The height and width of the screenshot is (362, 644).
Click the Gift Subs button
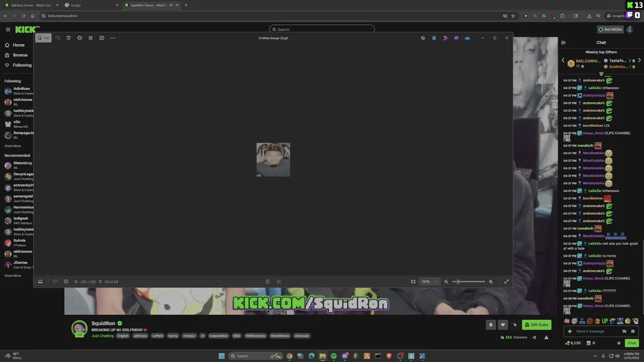536,325
